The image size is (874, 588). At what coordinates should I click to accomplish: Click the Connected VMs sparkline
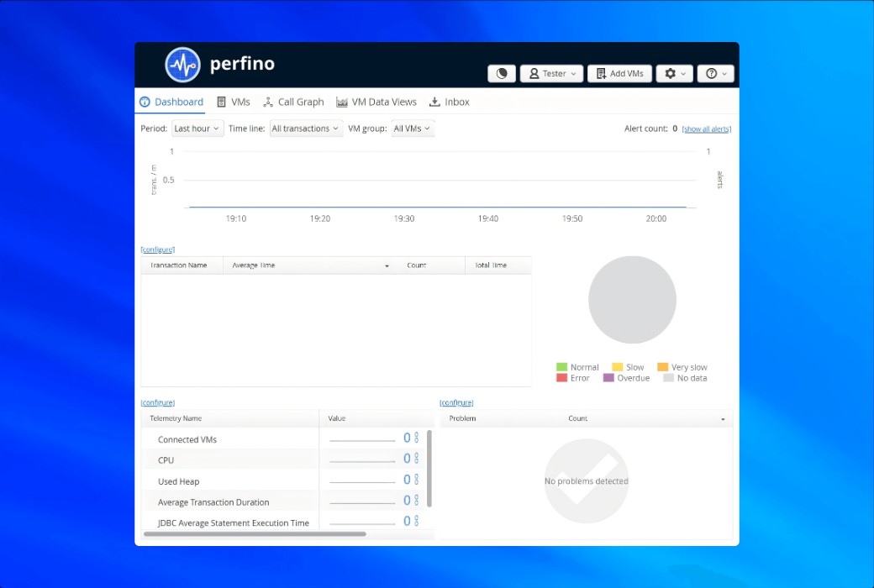pyautogui.click(x=362, y=440)
